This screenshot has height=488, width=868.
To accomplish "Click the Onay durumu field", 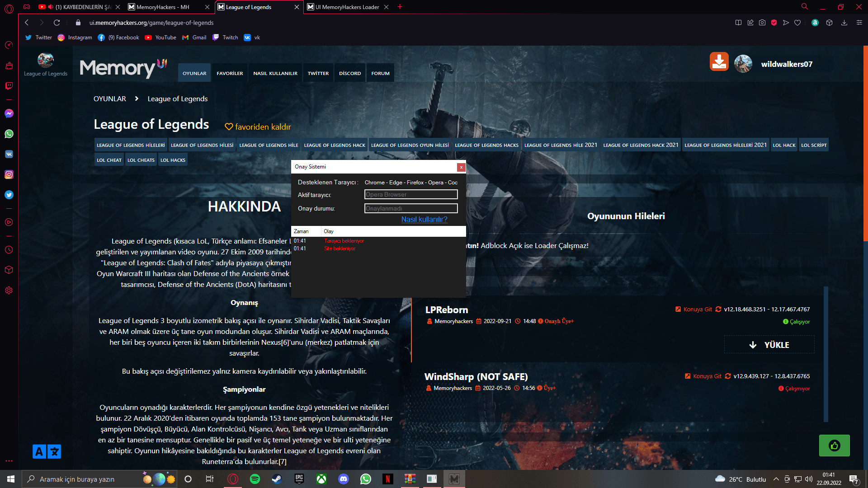I will click(x=411, y=208).
